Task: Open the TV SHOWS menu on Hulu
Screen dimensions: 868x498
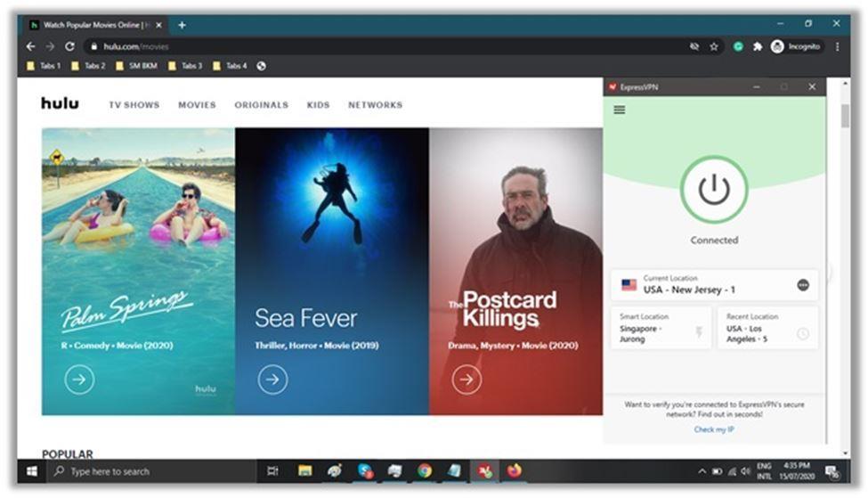Action: pyautogui.click(x=134, y=105)
